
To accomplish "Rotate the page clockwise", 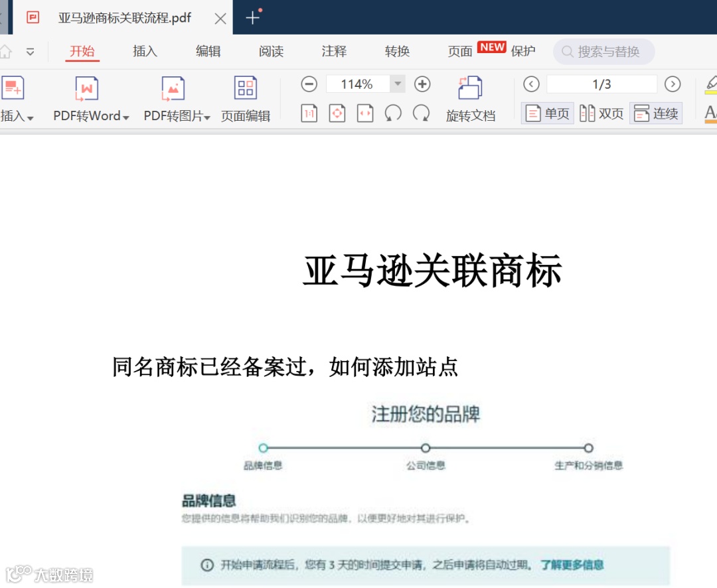I will (421, 113).
